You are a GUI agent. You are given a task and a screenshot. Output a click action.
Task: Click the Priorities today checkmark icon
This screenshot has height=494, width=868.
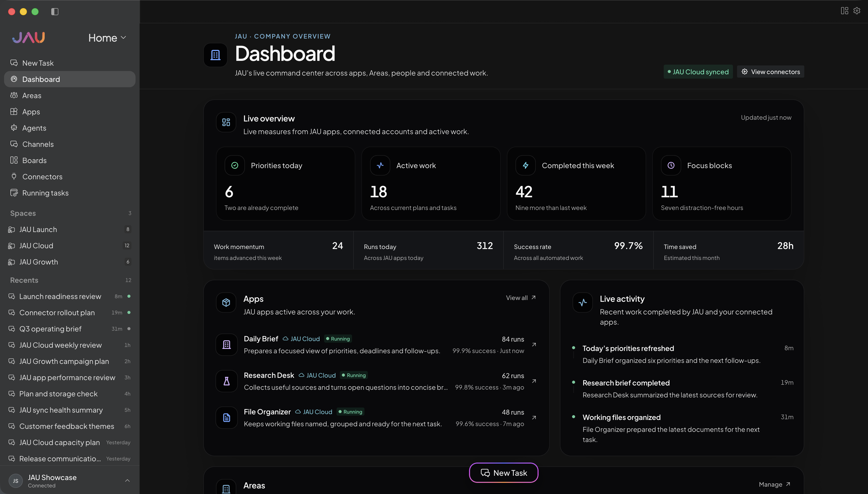(x=235, y=165)
